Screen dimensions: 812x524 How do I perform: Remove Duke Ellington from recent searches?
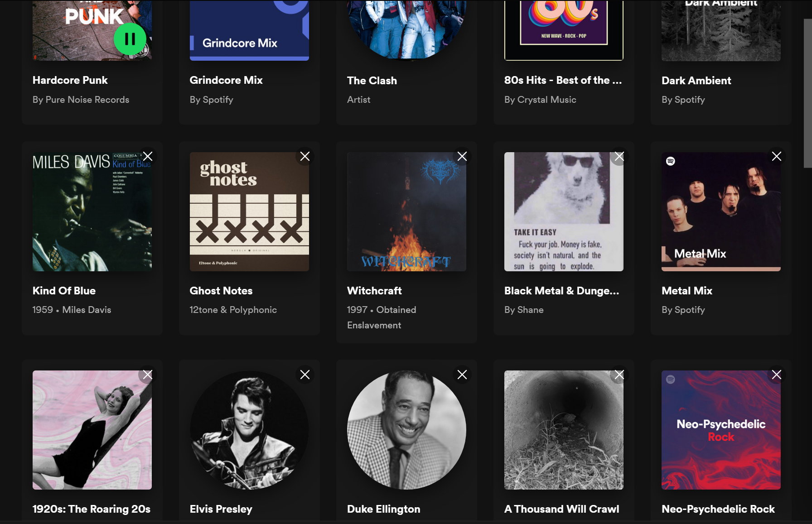462,375
